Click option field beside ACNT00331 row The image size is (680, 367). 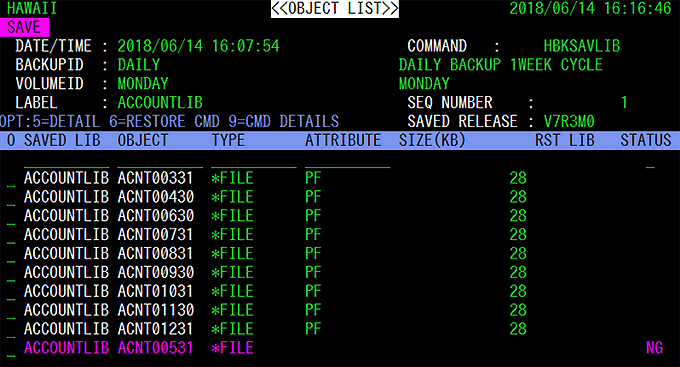point(11,179)
